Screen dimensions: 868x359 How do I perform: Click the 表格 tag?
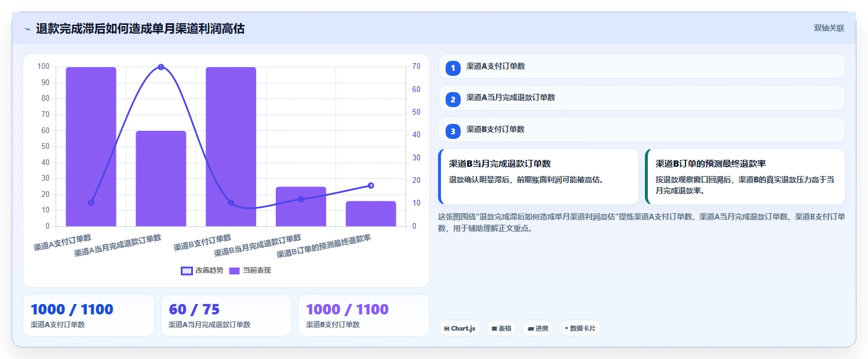pyautogui.click(x=501, y=328)
